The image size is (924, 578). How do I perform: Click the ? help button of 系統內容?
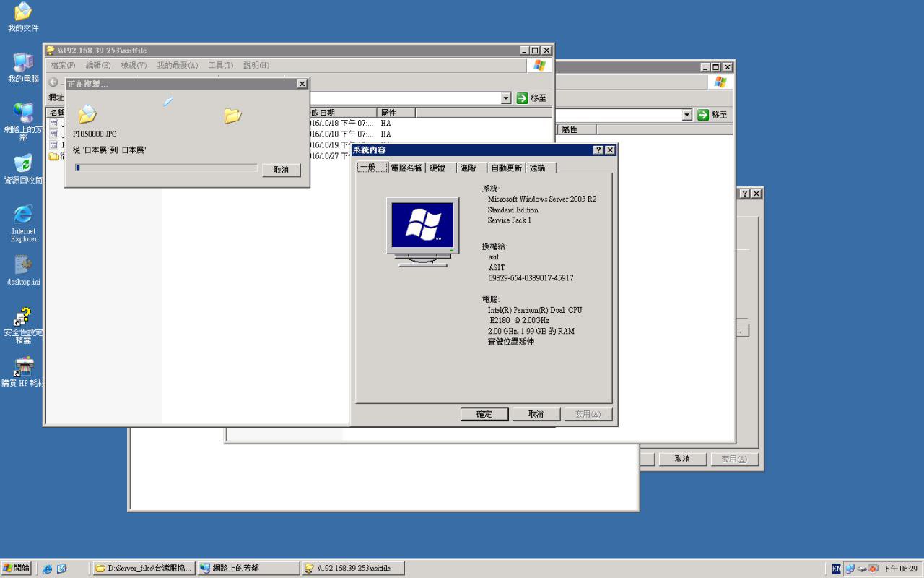tap(598, 150)
